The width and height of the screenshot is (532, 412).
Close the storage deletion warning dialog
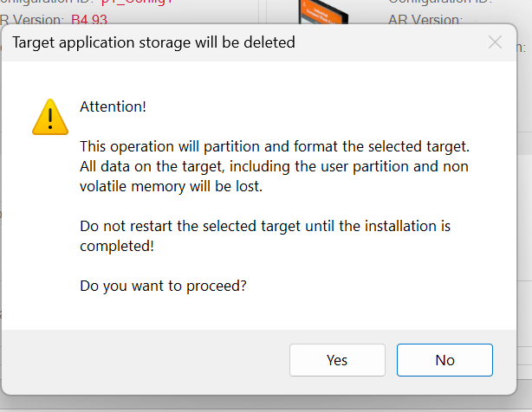[495, 42]
